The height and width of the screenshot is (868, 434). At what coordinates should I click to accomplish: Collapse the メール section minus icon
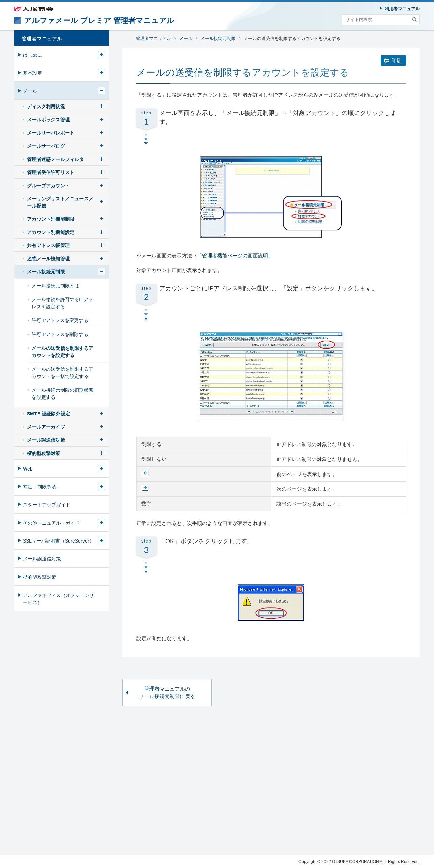point(102,91)
